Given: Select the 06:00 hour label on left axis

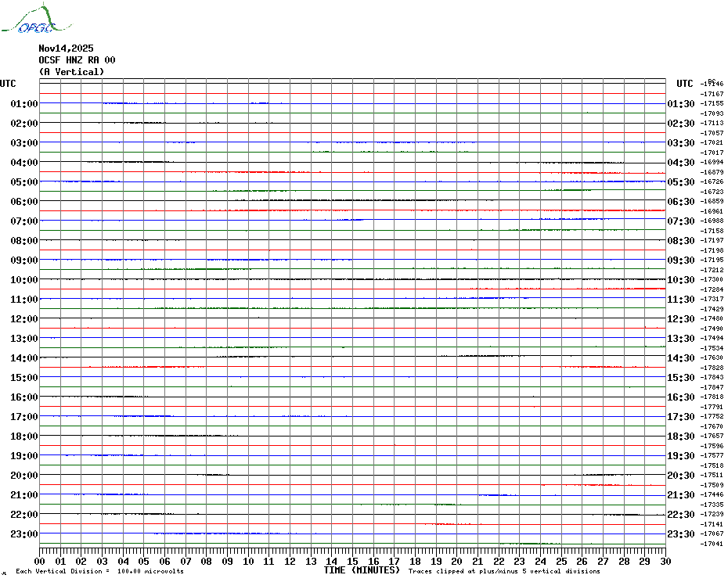Looking at the screenshot, I should click(x=24, y=202).
